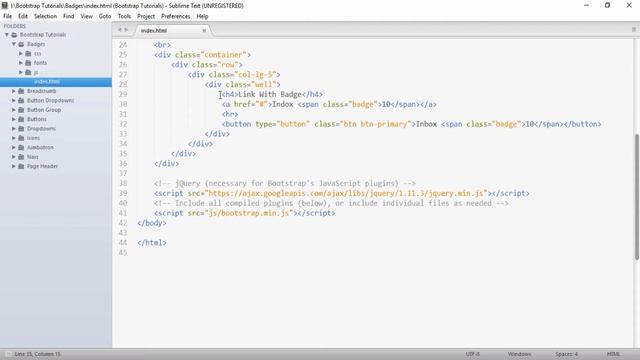Click the Navs folder icon
This screenshot has width=640, height=360.
click(x=21, y=157)
